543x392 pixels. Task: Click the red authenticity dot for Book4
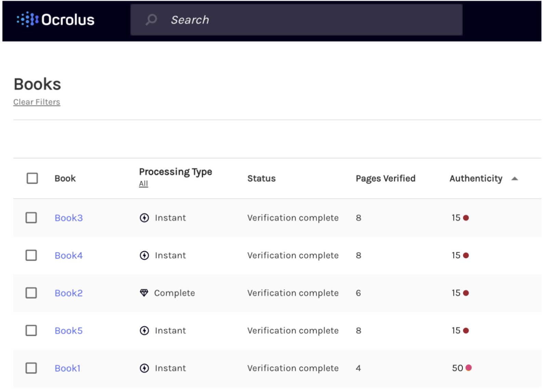(466, 256)
